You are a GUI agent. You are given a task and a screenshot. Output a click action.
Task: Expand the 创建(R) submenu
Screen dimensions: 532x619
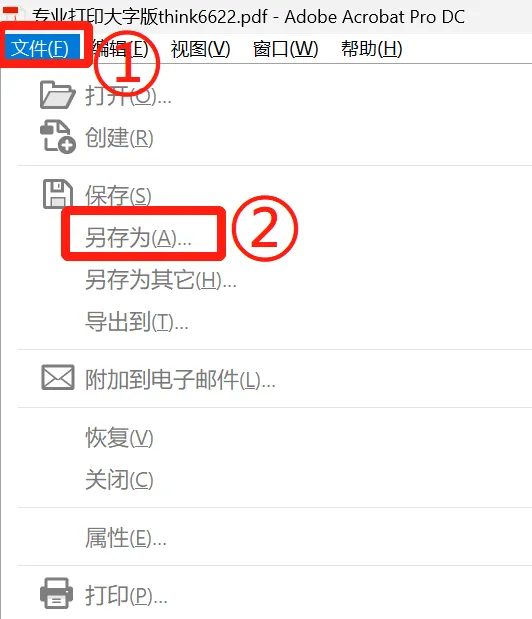point(119,138)
